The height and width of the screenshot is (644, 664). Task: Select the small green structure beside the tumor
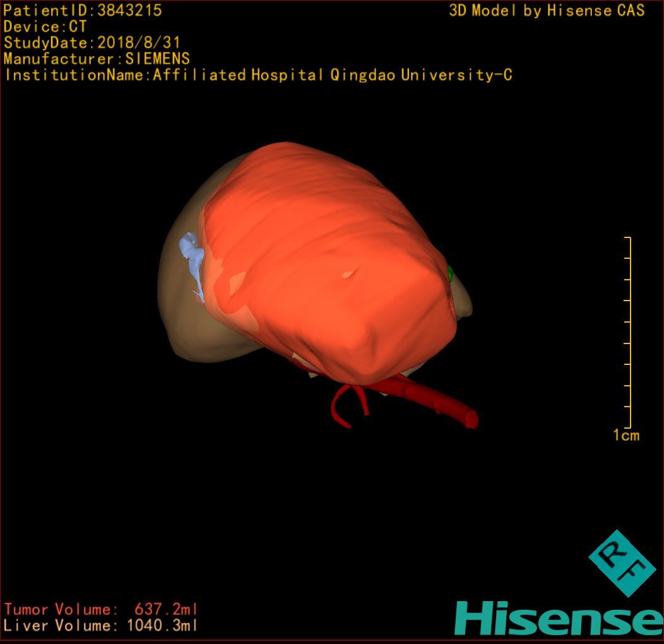click(x=451, y=274)
